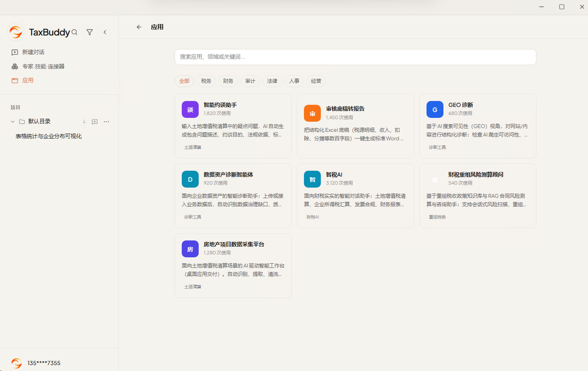
Task: Filter apps by 经营
Action: 316,81
